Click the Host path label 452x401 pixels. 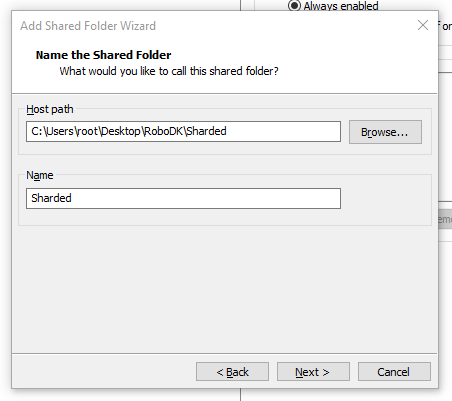coord(50,109)
